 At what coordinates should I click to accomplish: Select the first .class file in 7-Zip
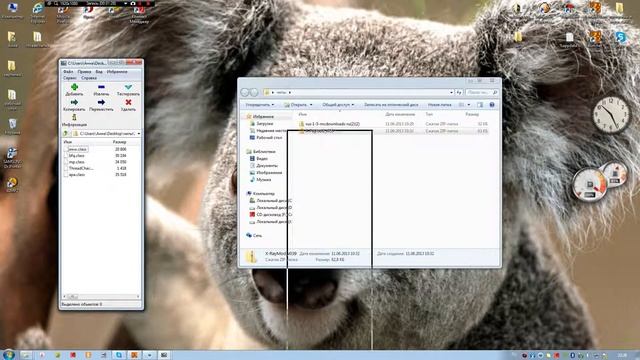pyautogui.click(x=77, y=149)
